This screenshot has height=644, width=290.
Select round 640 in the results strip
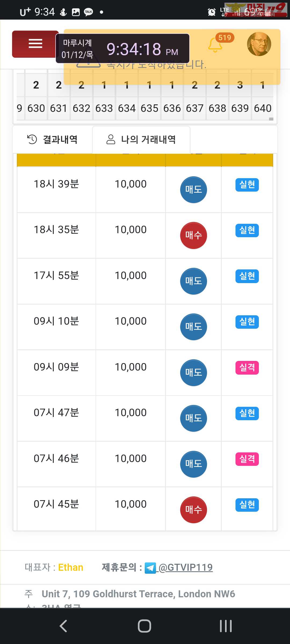tap(263, 108)
